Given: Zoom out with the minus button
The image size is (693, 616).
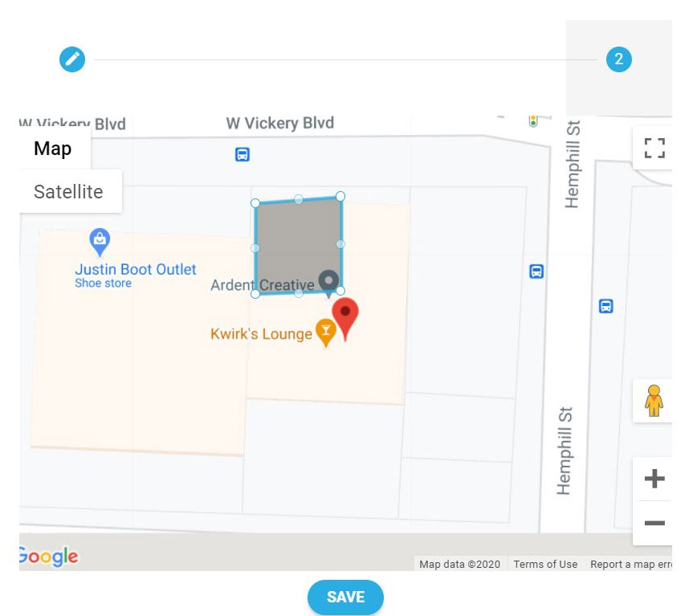Looking at the screenshot, I should 654,524.
